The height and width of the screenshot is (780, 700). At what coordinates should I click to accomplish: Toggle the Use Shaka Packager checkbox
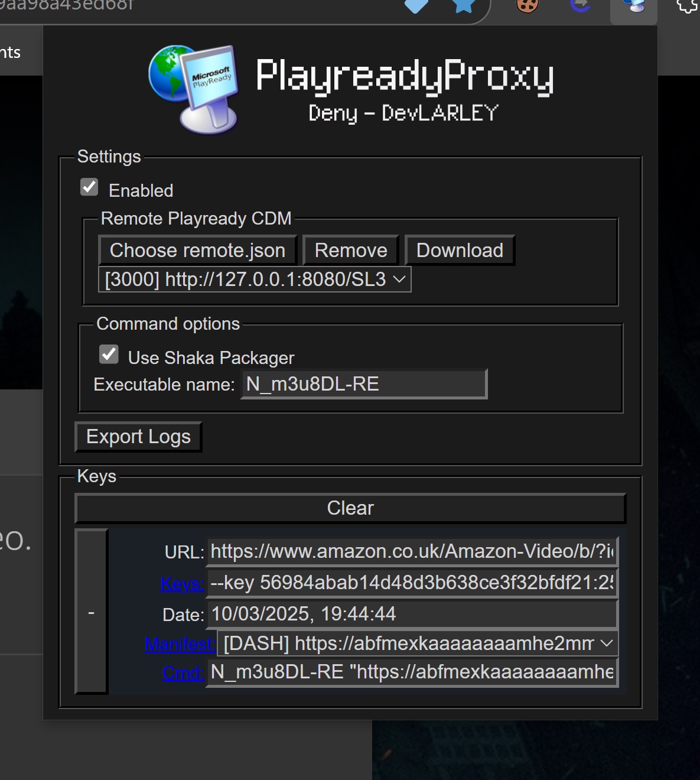tap(109, 355)
